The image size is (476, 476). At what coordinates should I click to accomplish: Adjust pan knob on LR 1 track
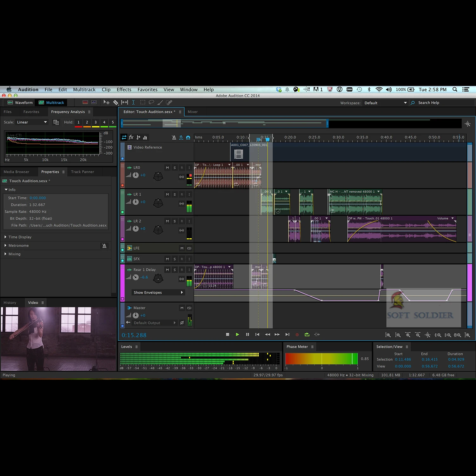158,203
